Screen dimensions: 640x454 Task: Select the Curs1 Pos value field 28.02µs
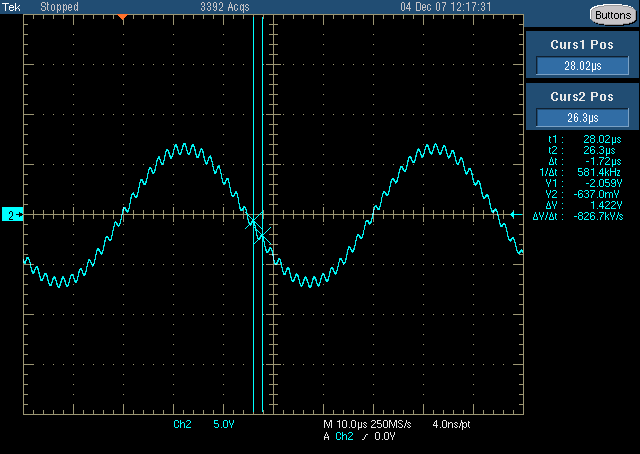tap(582, 66)
